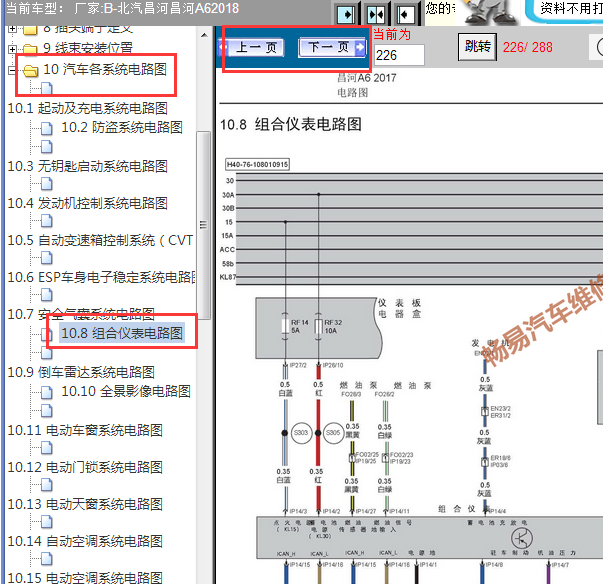Image resolution: width=603 pixels, height=584 pixels.
Task: Click the expand-right panel arrow icon
Action: pyautogui.click(x=346, y=15)
